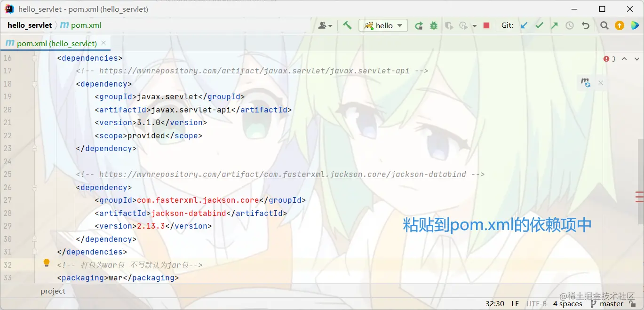Open the javax.servlet-api mvnrepository link

click(254, 71)
